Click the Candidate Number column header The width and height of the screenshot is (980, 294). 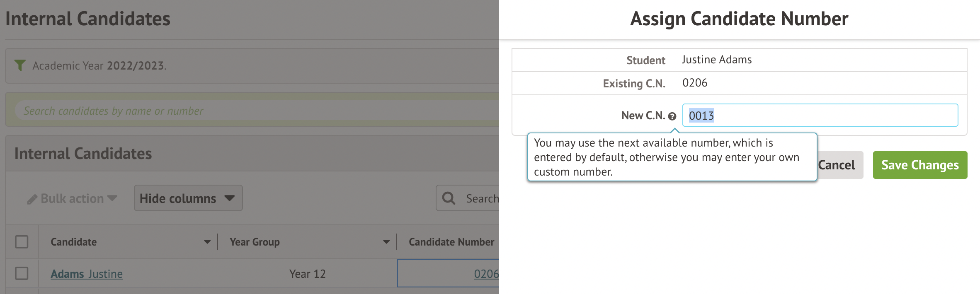point(451,242)
